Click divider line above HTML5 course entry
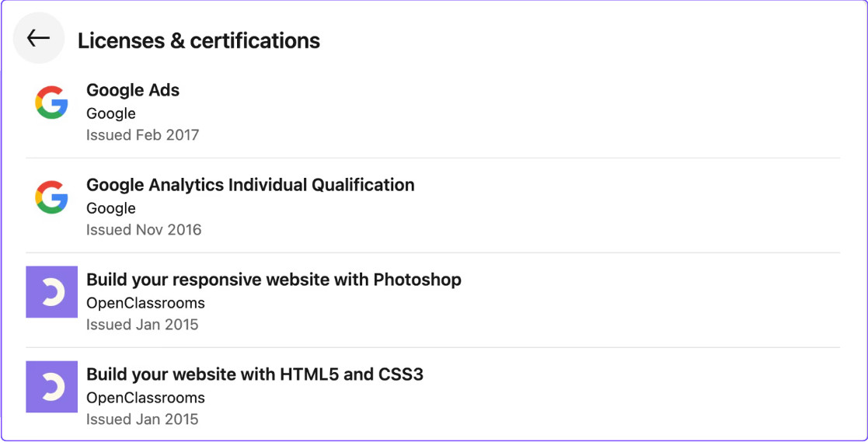The width and height of the screenshot is (868, 442). [433, 348]
